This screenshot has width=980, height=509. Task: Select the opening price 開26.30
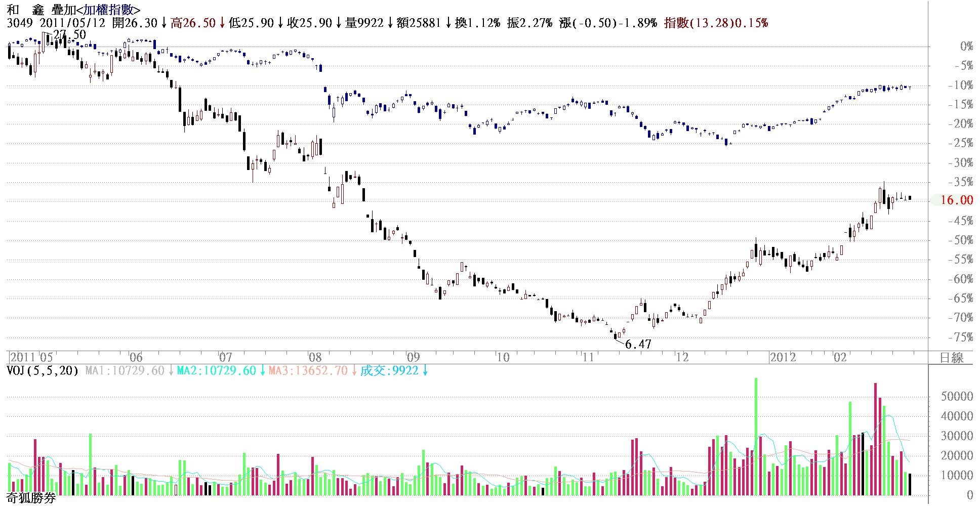click(x=135, y=23)
